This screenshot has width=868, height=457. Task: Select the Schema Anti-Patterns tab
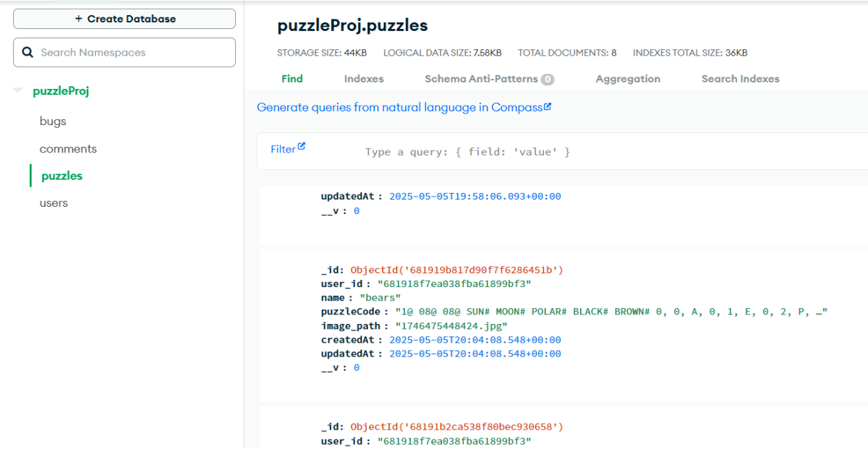point(480,79)
